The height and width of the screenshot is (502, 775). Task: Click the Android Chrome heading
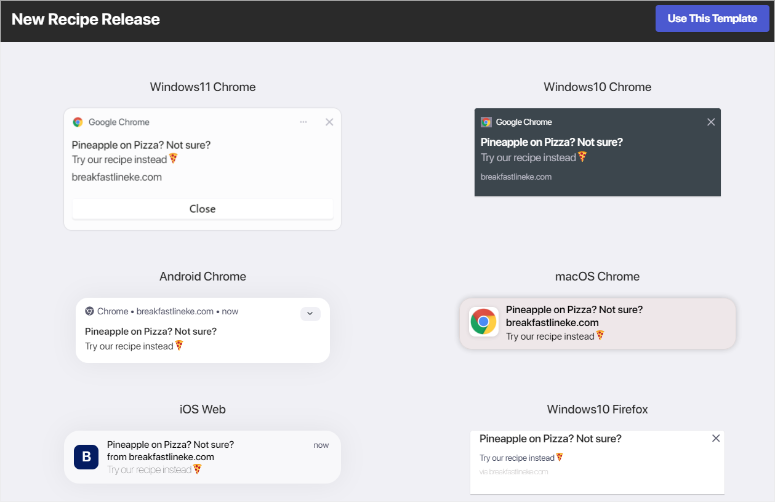[203, 277]
